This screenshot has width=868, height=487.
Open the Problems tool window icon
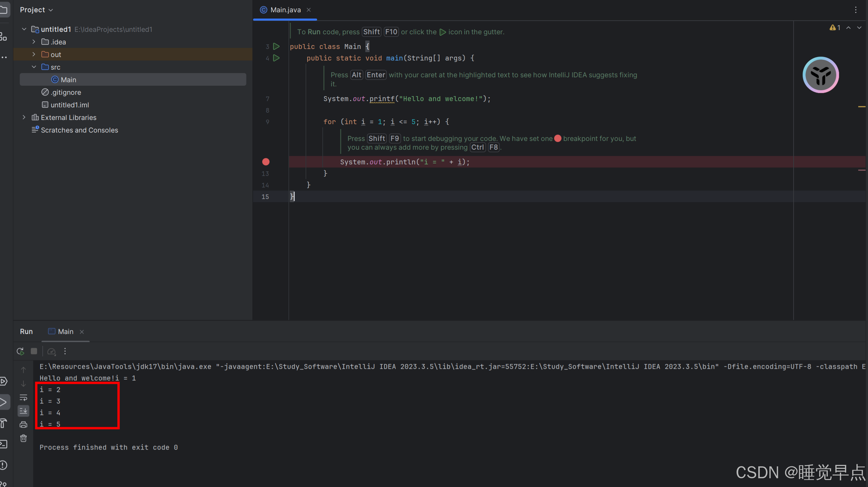click(3, 465)
